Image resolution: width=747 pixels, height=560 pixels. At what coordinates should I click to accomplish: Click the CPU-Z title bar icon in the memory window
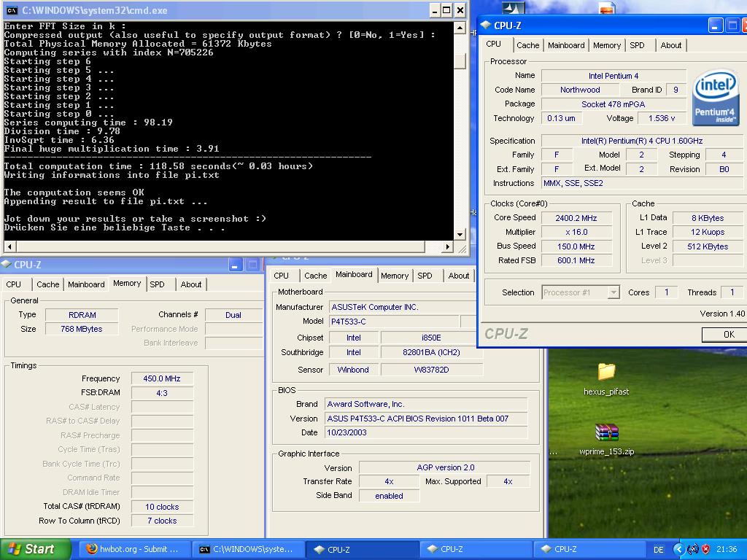[x=6, y=264]
